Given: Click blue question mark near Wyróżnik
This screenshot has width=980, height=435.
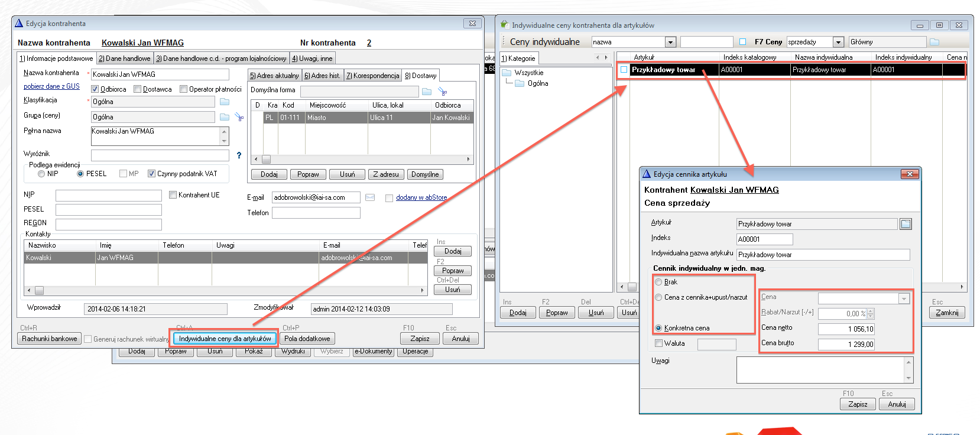Looking at the screenshot, I should click(x=239, y=155).
